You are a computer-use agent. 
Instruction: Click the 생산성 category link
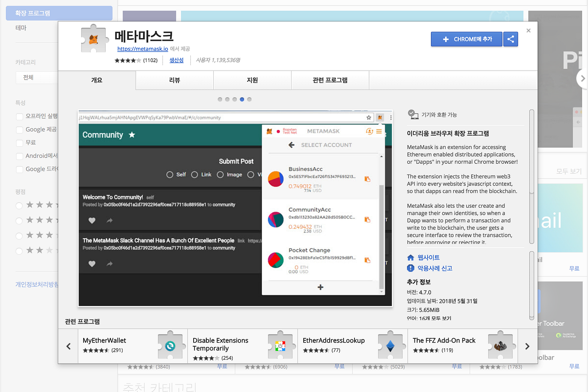tap(176, 60)
